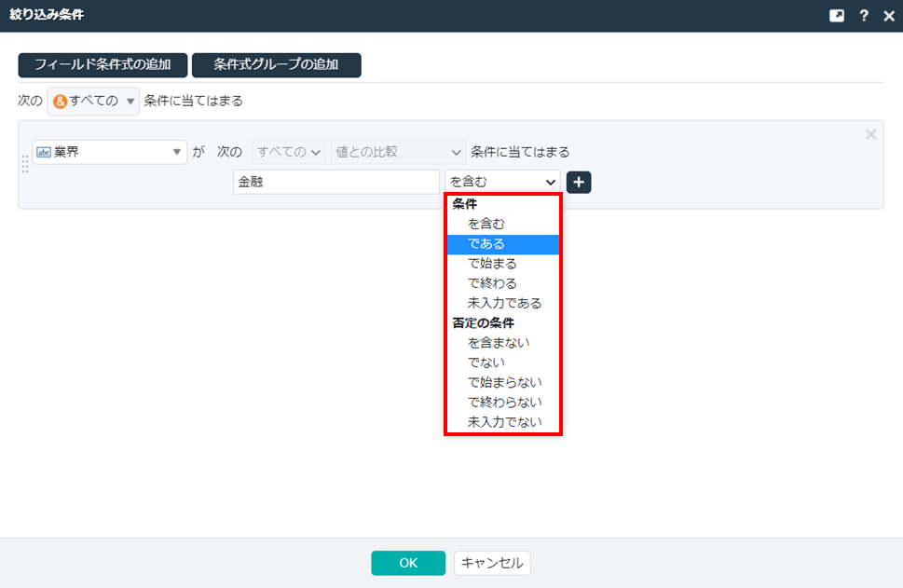Viewport: 903px width, 588px height.
Task: Grab the drag handle of the condition row
Action: coord(25,164)
